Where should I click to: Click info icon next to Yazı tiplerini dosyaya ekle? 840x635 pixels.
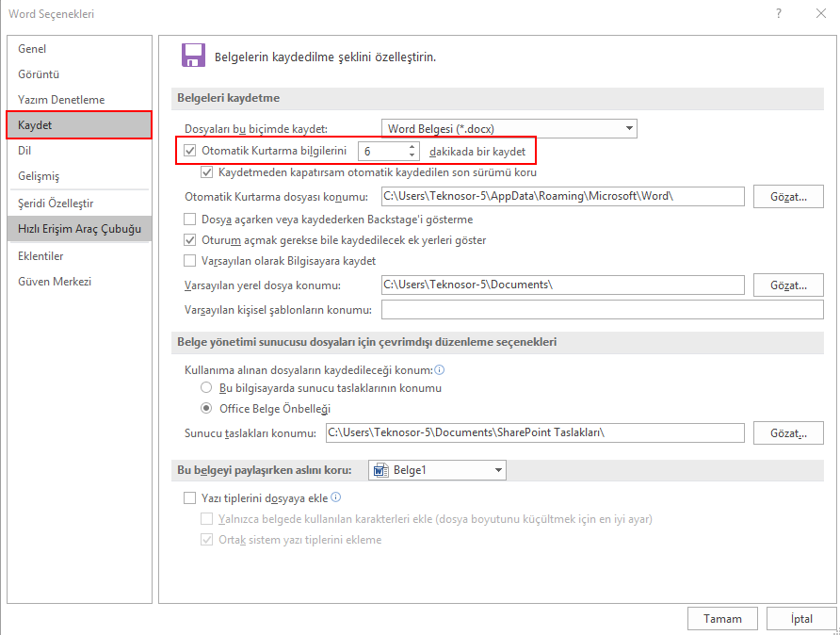336,497
